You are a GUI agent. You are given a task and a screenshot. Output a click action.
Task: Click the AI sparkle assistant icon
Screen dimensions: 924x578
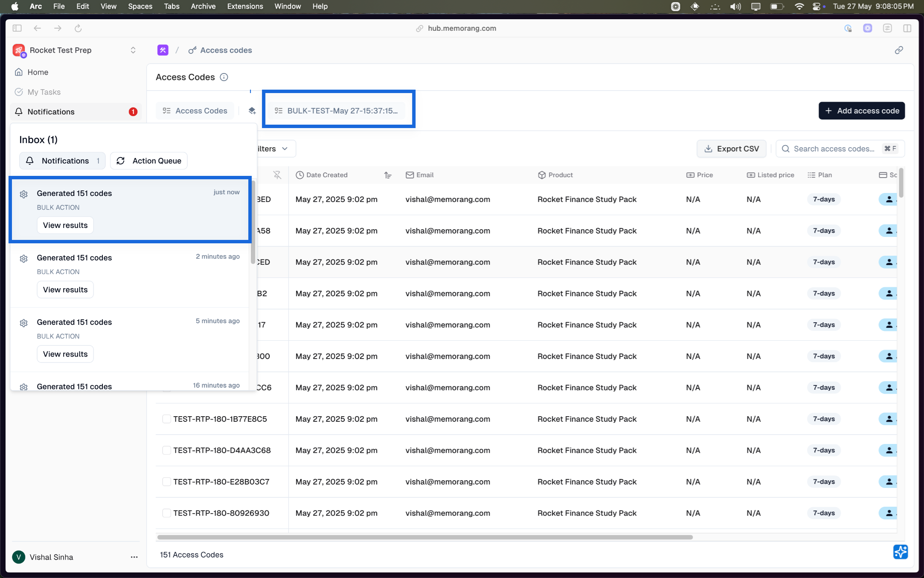(900, 552)
